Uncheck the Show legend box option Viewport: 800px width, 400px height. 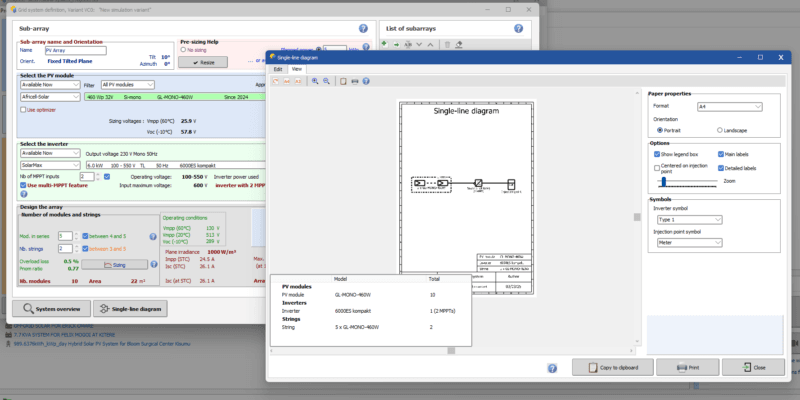pyautogui.click(x=656, y=155)
